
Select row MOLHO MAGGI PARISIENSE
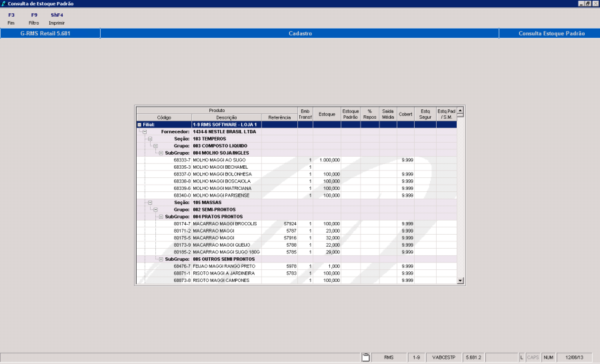[x=297, y=195]
